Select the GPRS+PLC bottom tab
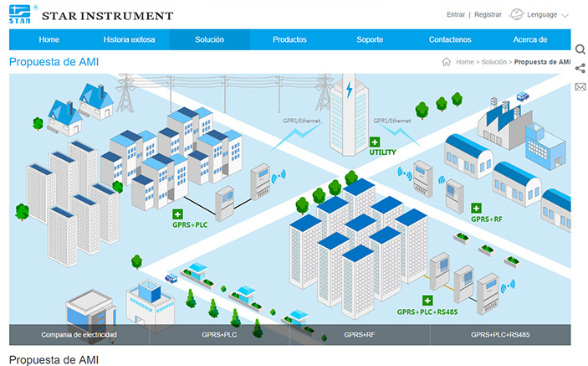This screenshot has width=588, height=366. pos(219,334)
